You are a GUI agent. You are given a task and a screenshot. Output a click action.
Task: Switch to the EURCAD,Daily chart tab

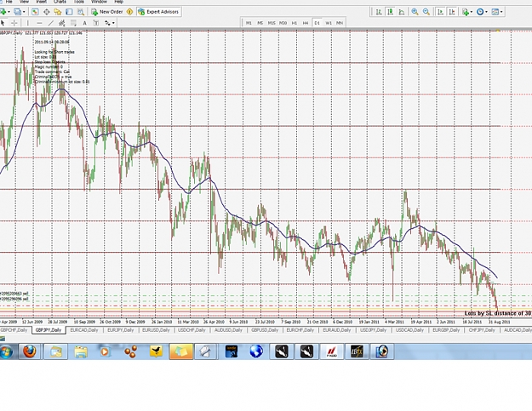[x=84, y=330]
